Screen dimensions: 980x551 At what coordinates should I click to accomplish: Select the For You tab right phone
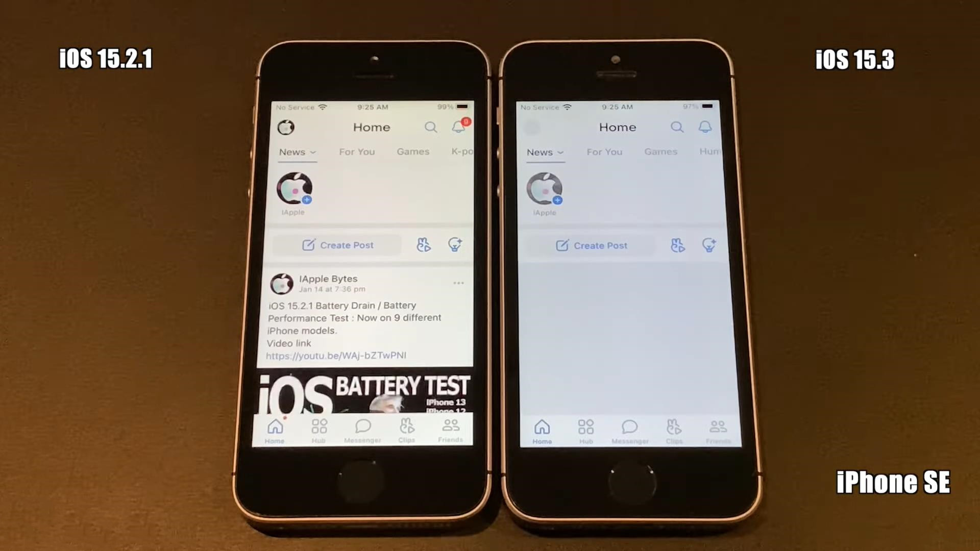coord(605,152)
